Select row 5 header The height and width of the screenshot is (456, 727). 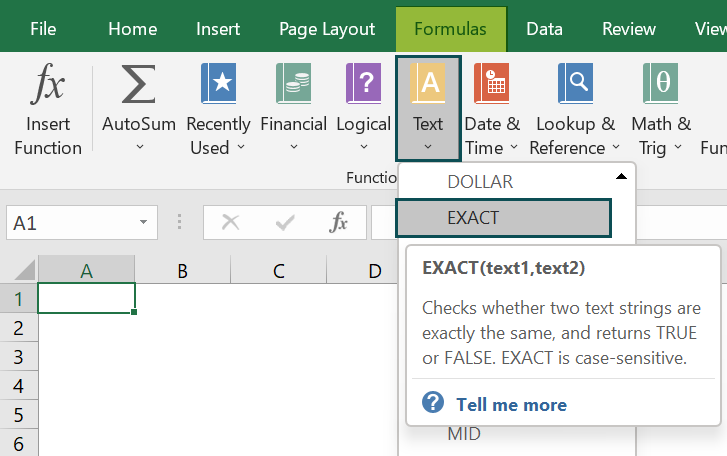19,414
